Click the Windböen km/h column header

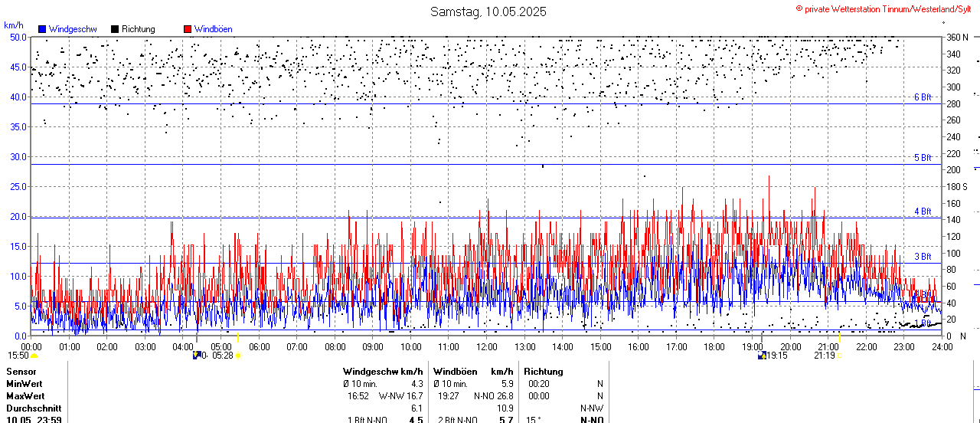[x=473, y=372]
